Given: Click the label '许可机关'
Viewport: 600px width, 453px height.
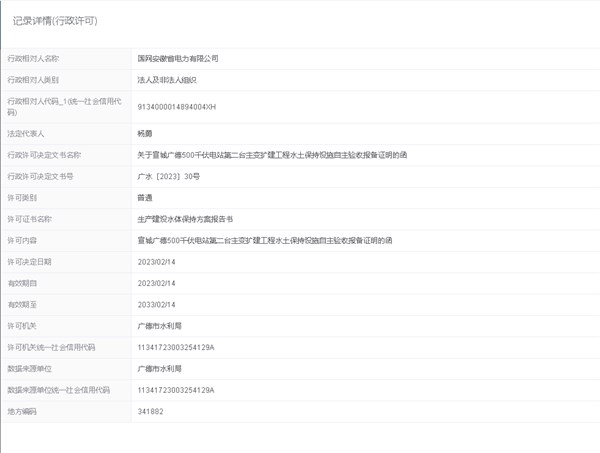Looking at the screenshot, I should pos(22,326).
